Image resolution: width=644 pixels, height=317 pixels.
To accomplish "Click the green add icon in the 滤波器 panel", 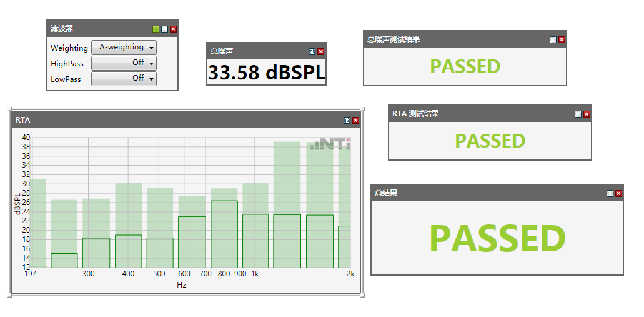I will (156, 29).
